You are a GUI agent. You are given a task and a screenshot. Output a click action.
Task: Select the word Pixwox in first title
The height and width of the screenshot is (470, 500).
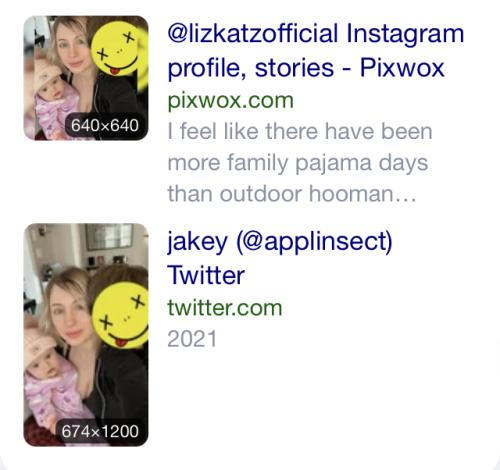click(402, 68)
